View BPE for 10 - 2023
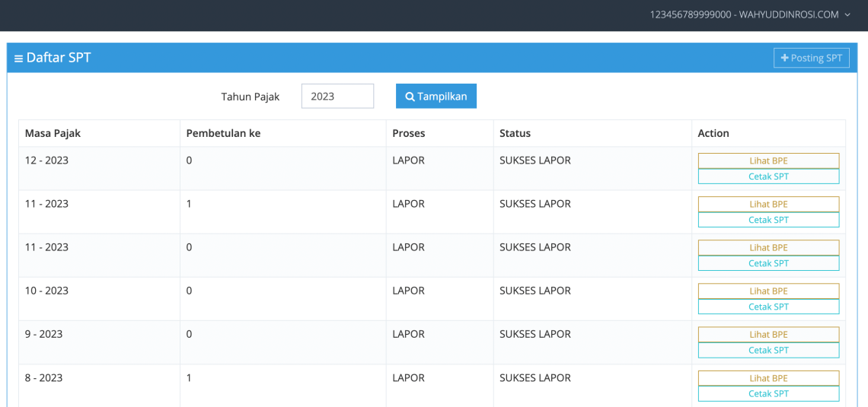Viewport: 868px width, 407px height. point(768,291)
